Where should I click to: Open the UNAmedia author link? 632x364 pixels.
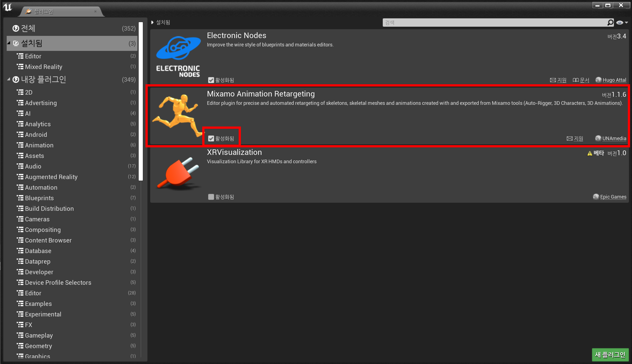click(x=614, y=138)
